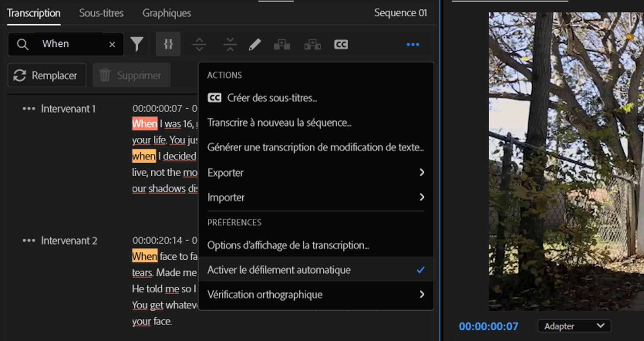Image resolution: width=644 pixels, height=341 pixels.
Task: Open the blue three-dots options menu
Action: click(x=413, y=44)
